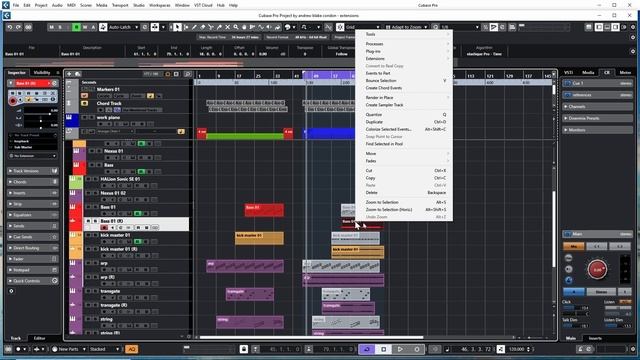This screenshot has width=640, height=360.
Task: Select the Draw pencil tool
Action: tap(194, 27)
